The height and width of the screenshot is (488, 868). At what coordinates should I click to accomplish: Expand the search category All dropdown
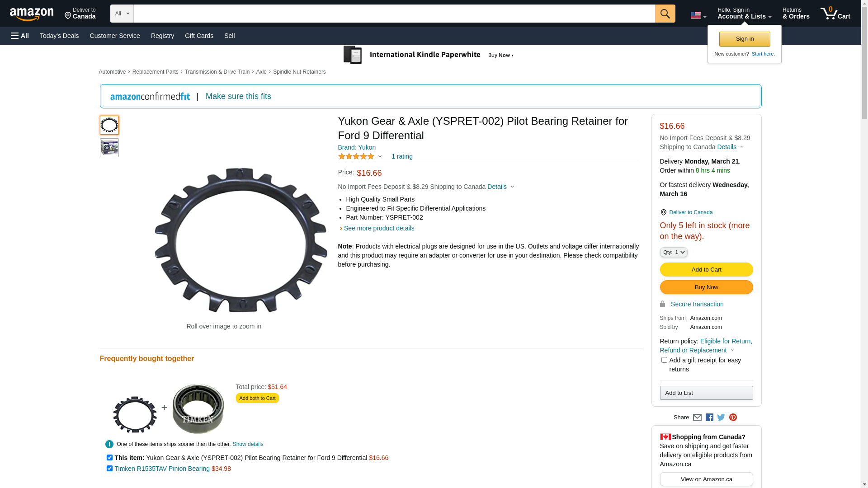122,14
